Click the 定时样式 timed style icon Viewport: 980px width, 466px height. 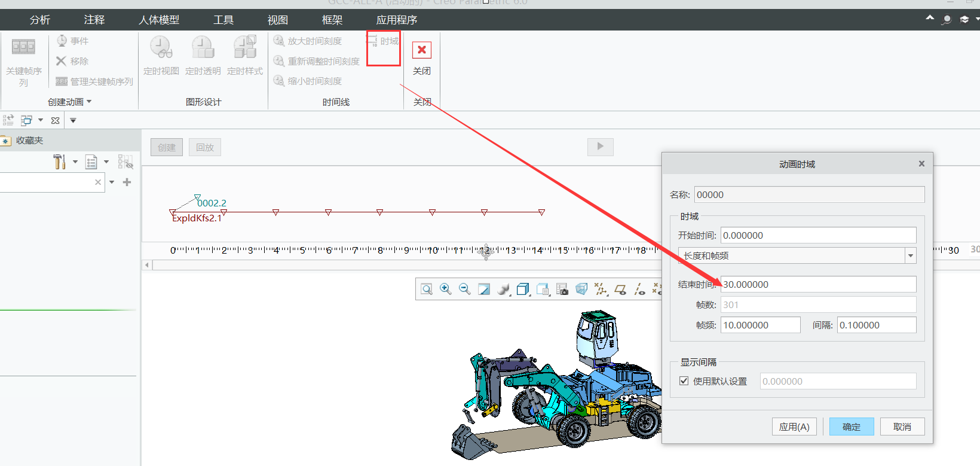pos(245,47)
